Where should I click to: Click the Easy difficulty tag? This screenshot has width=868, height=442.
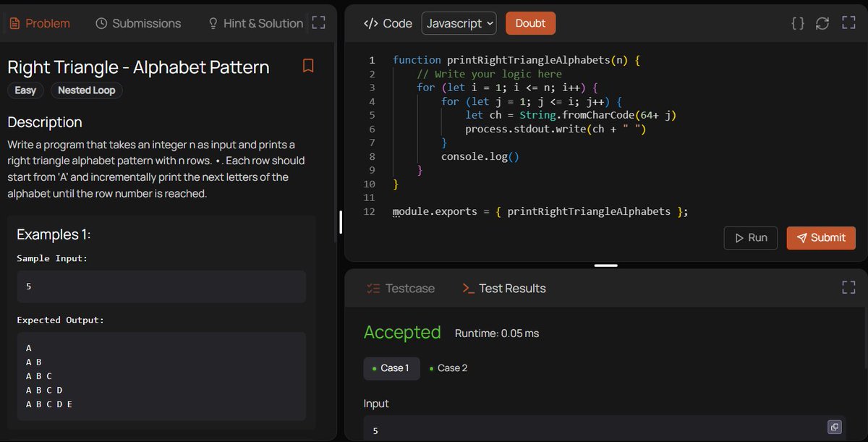[x=25, y=90]
